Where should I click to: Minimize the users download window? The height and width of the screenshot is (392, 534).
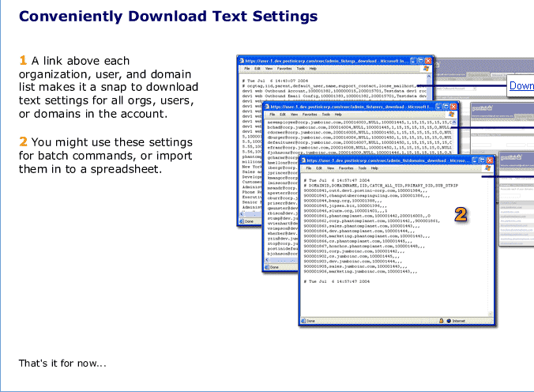point(438,107)
